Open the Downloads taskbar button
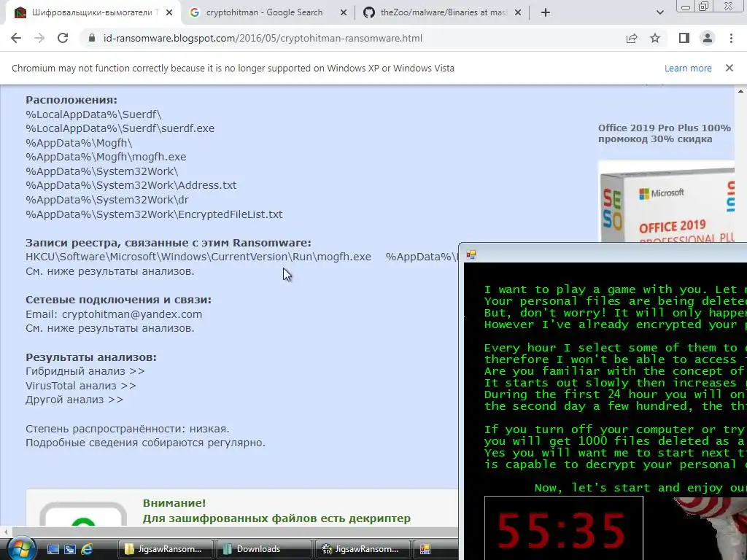747x560 pixels. pos(264,549)
